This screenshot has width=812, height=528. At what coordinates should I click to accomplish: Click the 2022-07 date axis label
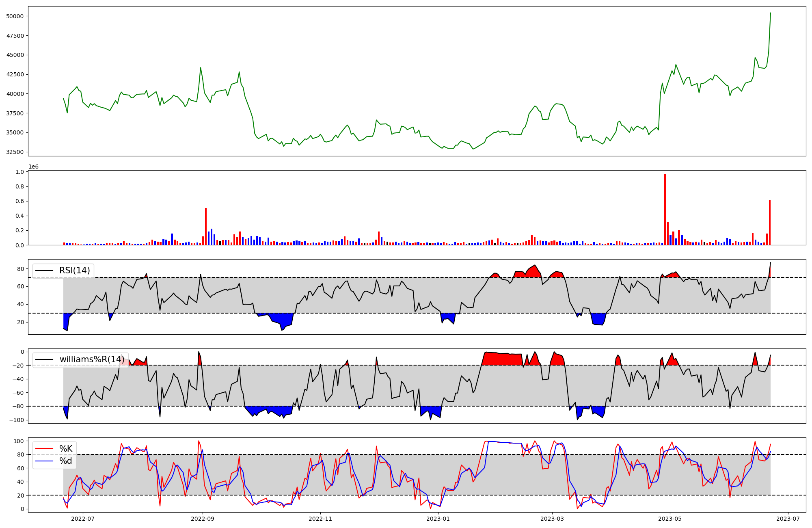(x=83, y=518)
